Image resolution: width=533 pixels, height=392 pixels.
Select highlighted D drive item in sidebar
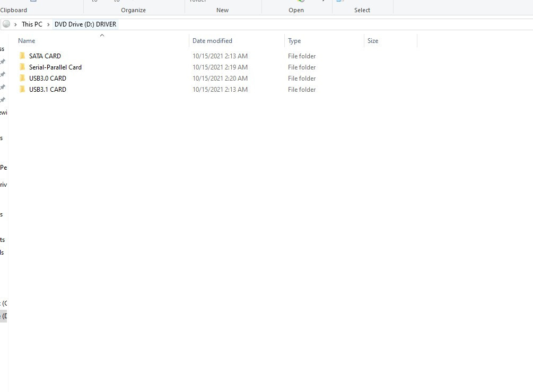coord(3,316)
